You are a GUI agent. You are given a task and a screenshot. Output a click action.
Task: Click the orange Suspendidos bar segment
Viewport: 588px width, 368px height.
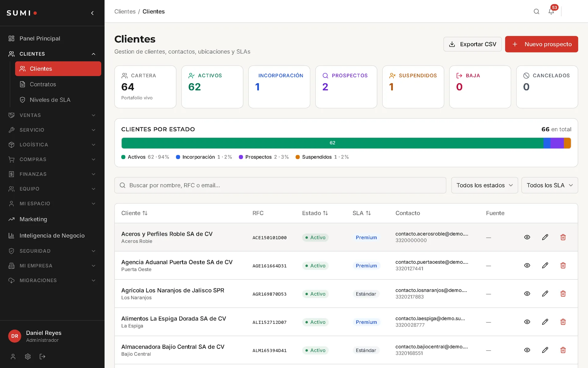567,143
